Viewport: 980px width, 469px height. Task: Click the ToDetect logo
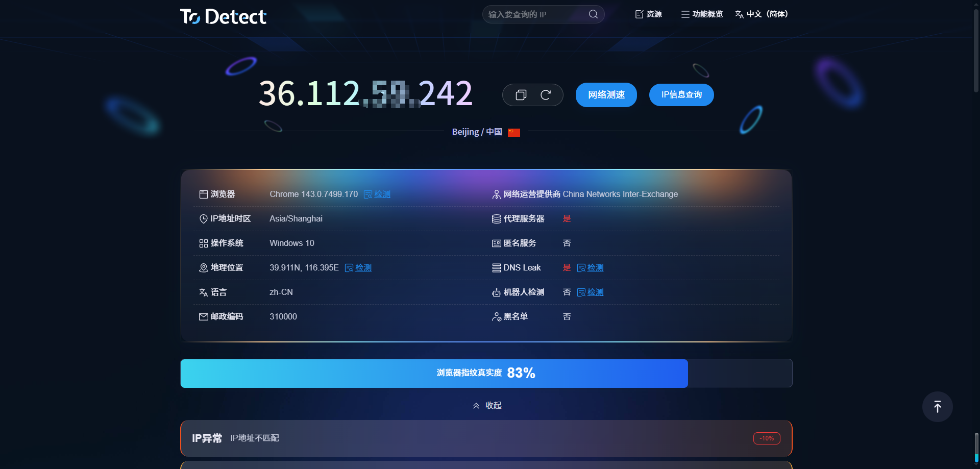(223, 16)
